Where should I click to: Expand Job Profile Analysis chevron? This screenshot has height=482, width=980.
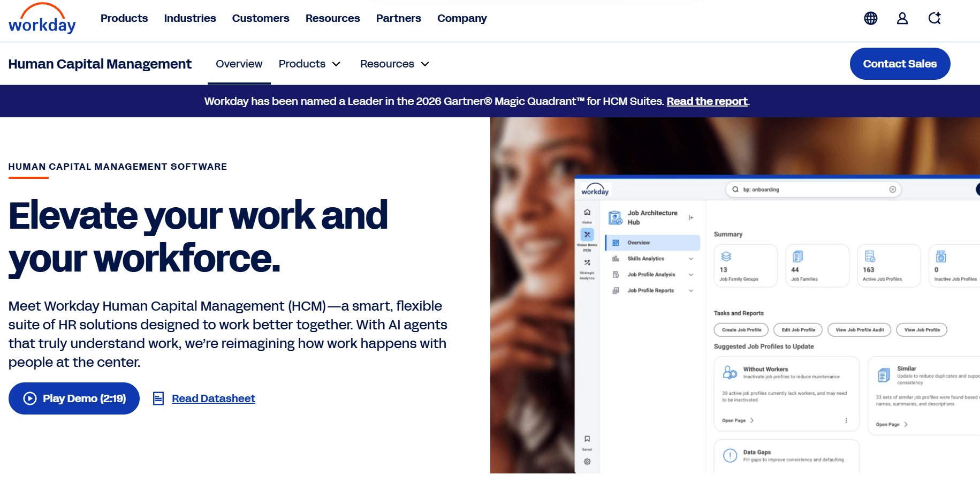point(691,275)
